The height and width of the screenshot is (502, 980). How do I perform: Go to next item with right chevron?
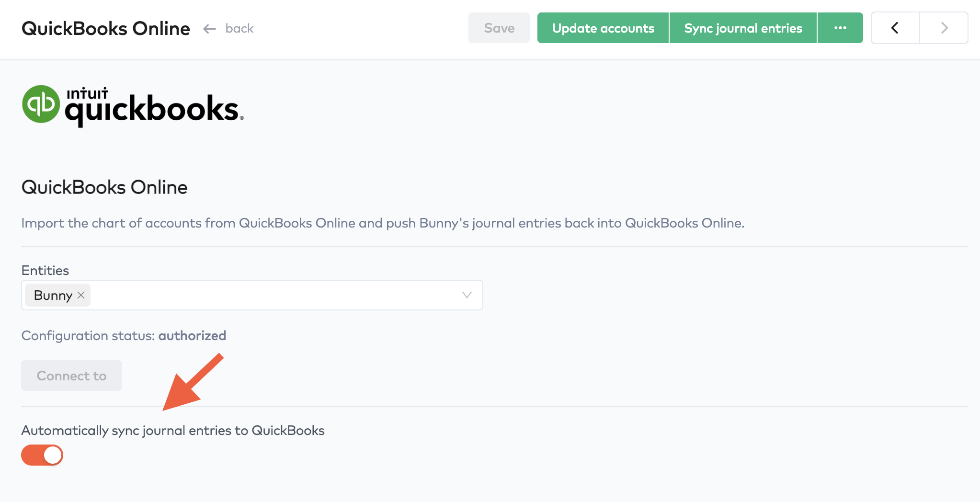[944, 28]
